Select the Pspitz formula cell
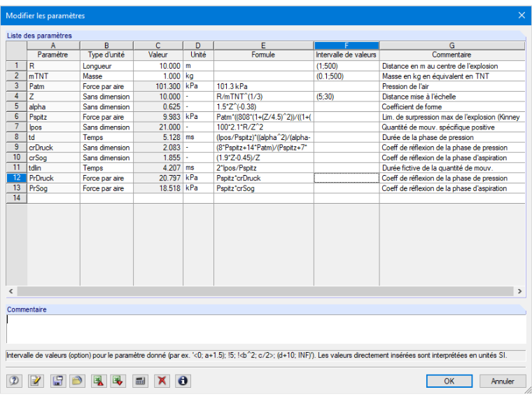This screenshot has width=532, height=399. point(264,117)
